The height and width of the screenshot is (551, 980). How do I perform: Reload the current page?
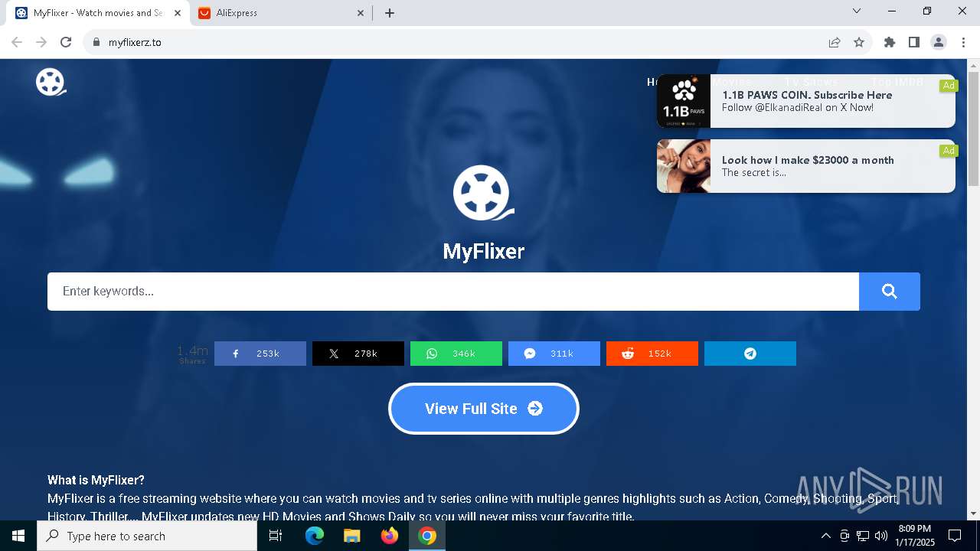[x=66, y=42]
